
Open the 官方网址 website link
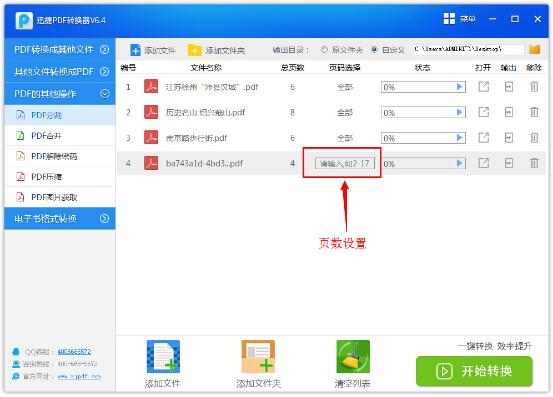point(79,377)
